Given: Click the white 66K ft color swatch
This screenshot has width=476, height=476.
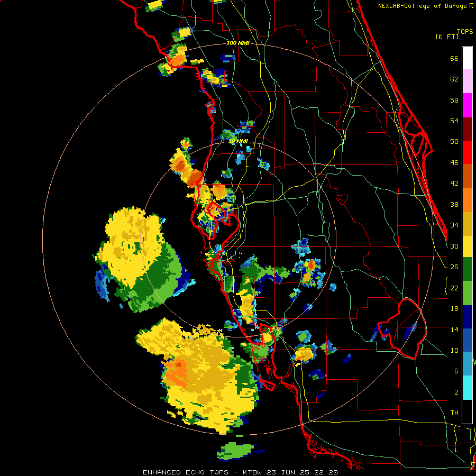Looking at the screenshot, I should pyautogui.click(x=467, y=58).
